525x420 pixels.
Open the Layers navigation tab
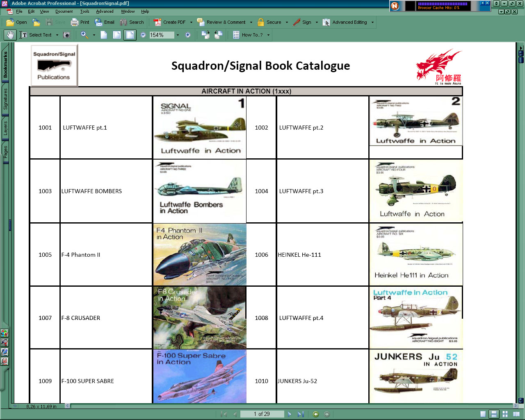(x=5, y=128)
